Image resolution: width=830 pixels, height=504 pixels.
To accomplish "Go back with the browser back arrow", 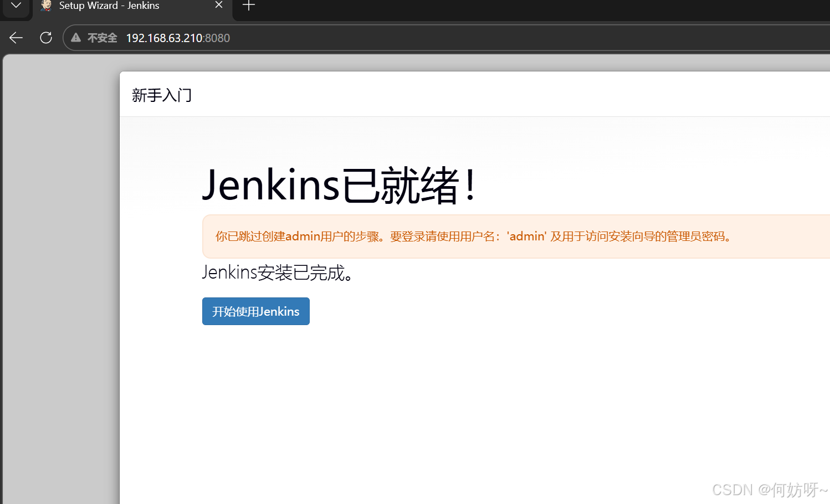I will click(16, 38).
